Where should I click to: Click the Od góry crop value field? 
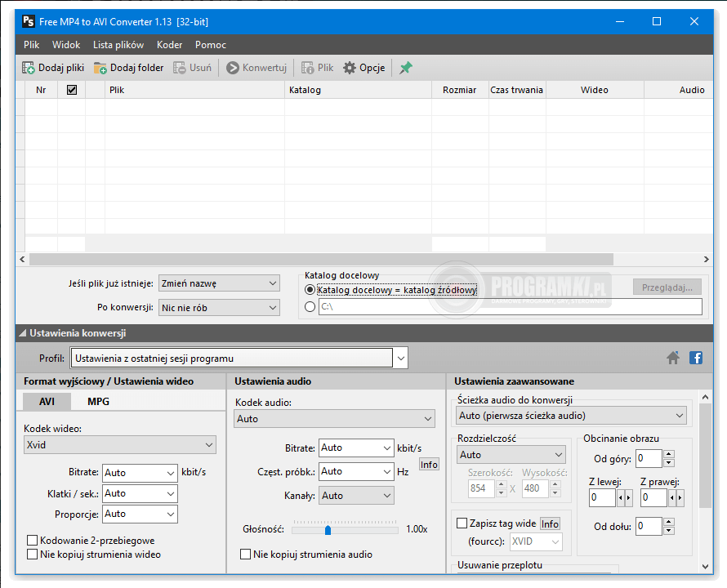coord(649,459)
